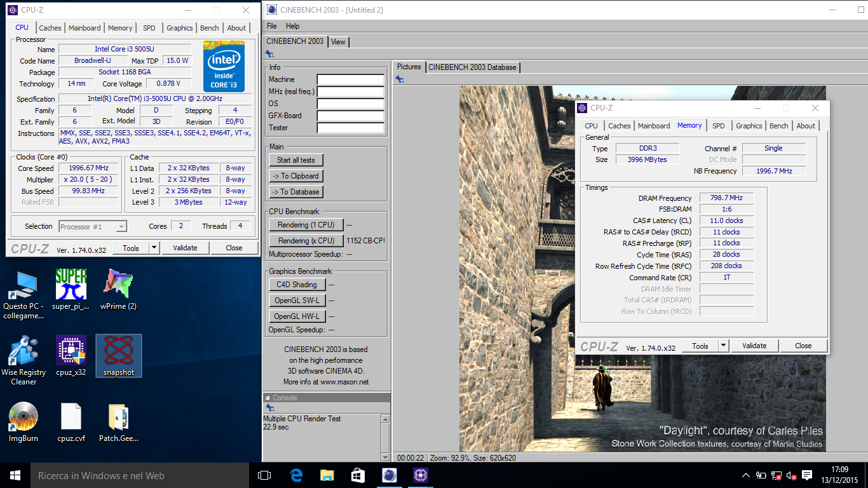The height and width of the screenshot is (488, 868).
Task: Switch to View tab in CINEBENCH
Action: (x=338, y=41)
